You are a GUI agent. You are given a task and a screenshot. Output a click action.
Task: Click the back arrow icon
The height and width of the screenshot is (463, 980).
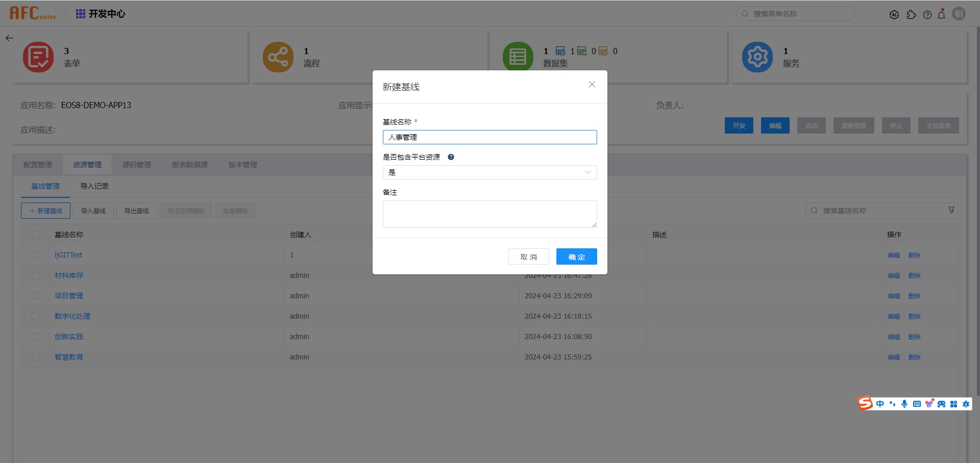(x=9, y=38)
